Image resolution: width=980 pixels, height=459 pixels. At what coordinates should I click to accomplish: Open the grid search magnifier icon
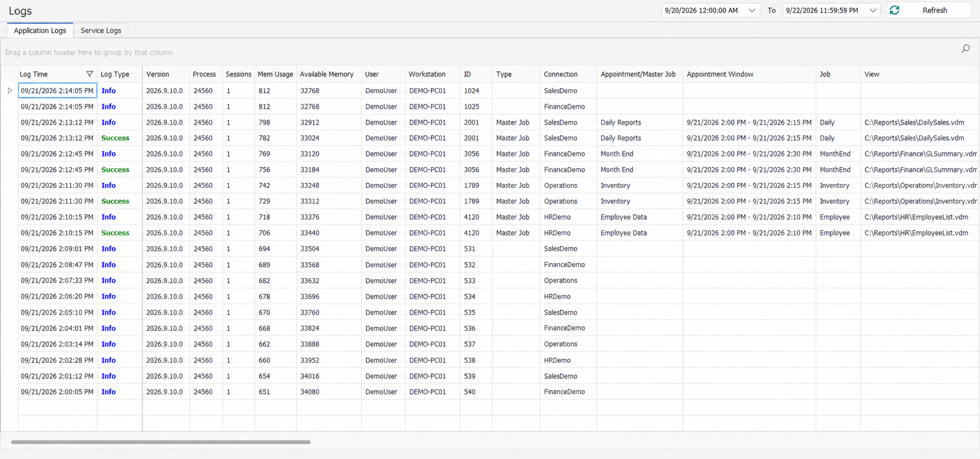966,49
